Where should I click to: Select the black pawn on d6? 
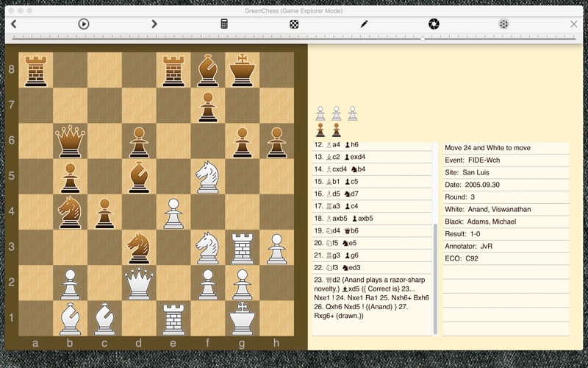[139, 142]
